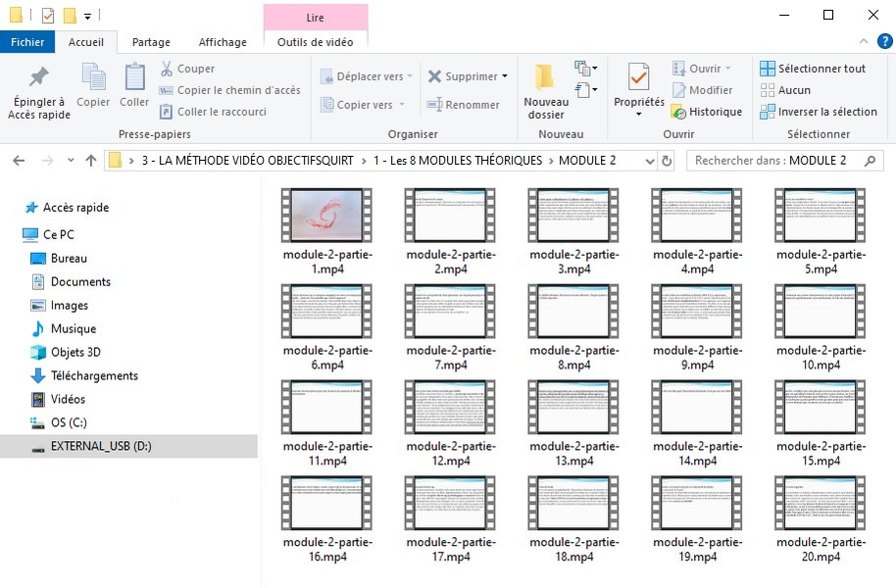This screenshot has height=588, width=896.
Task: Click the Renommer button
Action: click(x=464, y=105)
